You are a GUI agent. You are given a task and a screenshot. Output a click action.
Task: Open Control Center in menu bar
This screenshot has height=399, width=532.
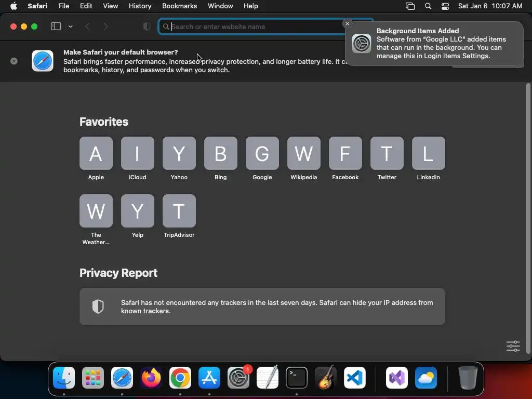pos(445,6)
